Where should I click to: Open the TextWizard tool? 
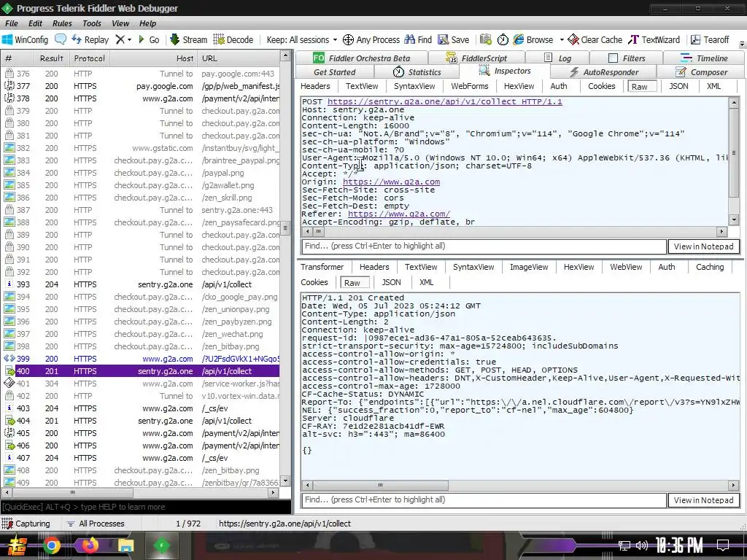(x=654, y=39)
